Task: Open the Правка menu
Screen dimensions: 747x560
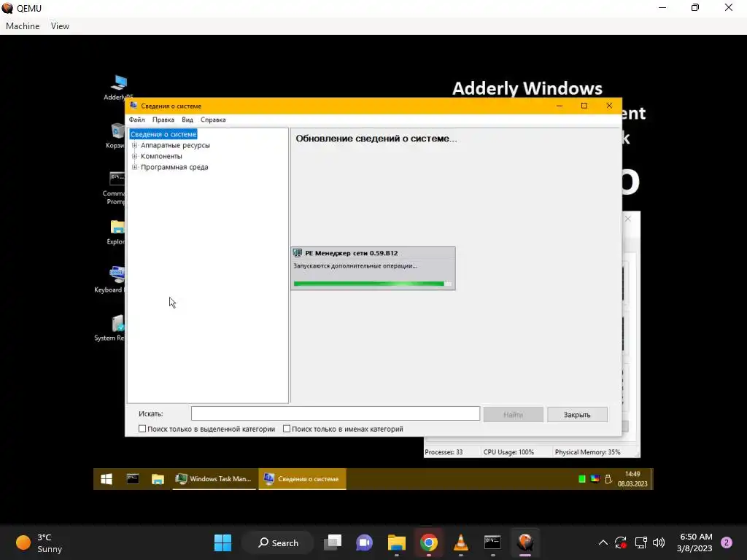Action: pyautogui.click(x=163, y=120)
